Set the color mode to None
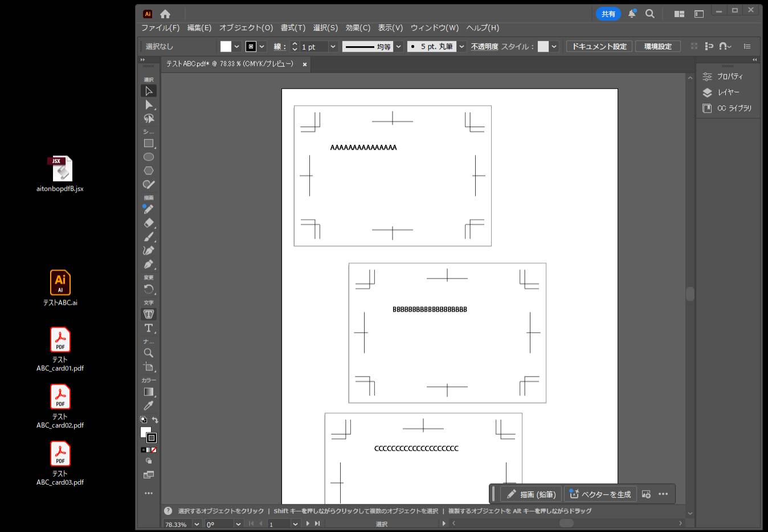 point(154,450)
